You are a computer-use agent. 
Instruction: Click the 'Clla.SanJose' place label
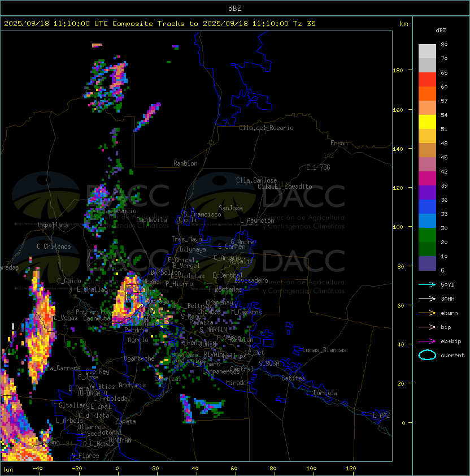(256, 180)
